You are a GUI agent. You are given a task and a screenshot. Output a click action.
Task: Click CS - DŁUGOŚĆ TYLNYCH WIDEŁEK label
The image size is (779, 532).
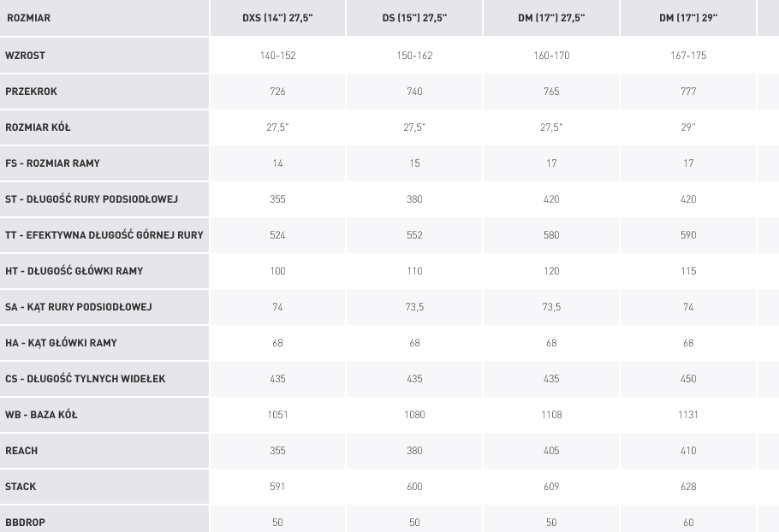click(x=85, y=379)
